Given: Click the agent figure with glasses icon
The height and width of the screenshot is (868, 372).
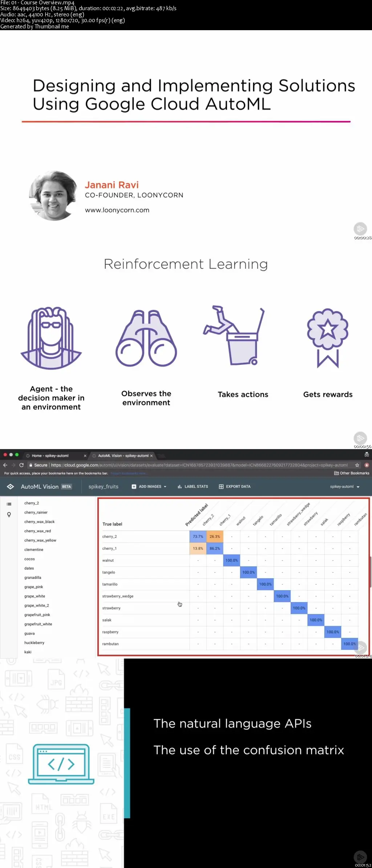Looking at the screenshot, I should click(x=51, y=338).
